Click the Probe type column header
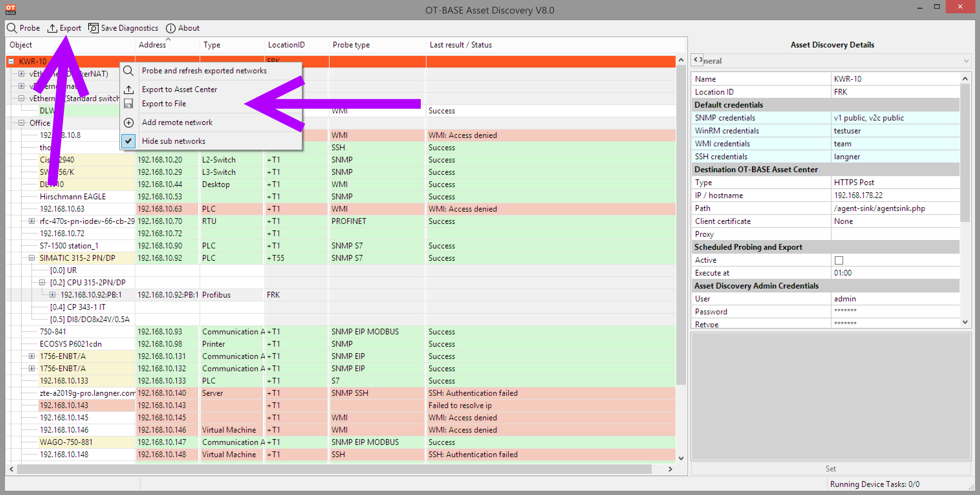The width and height of the screenshot is (980, 495). point(378,45)
